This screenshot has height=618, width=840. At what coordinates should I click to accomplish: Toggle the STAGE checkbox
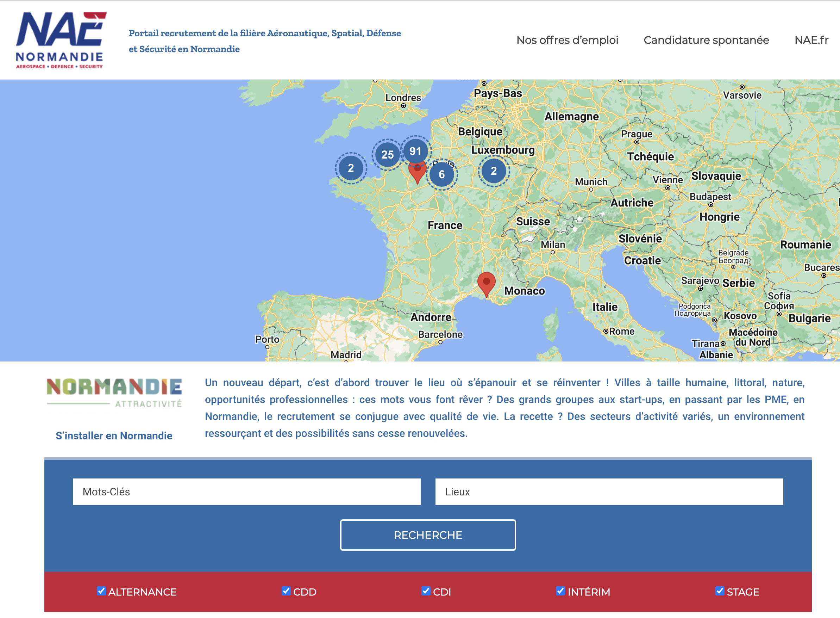click(719, 591)
